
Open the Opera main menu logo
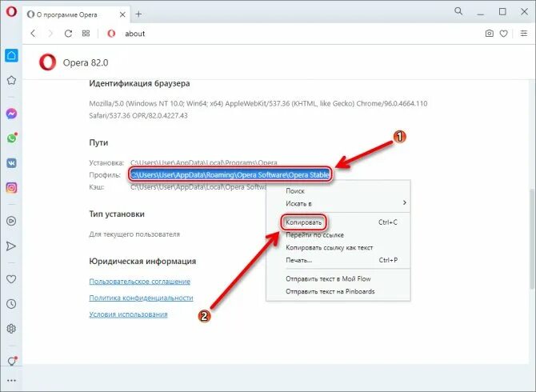coord(11,11)
